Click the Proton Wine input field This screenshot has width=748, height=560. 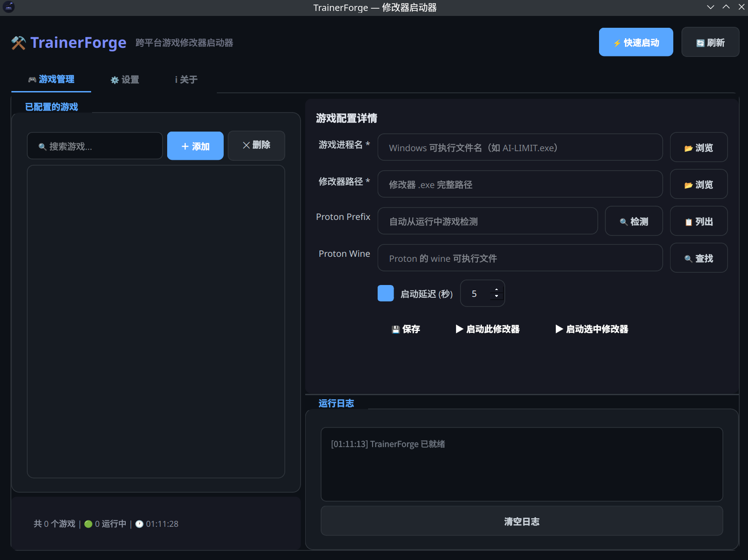pos(520,258)
